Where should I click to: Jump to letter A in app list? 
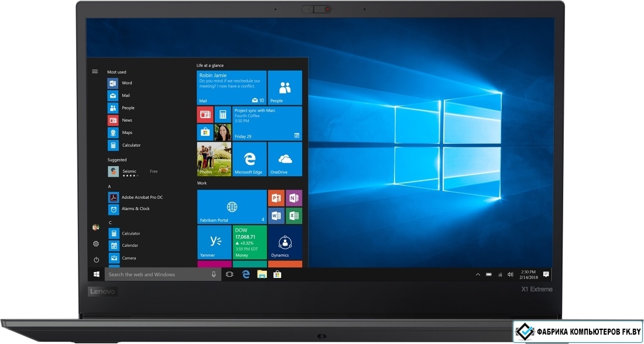tap(109, 187)
